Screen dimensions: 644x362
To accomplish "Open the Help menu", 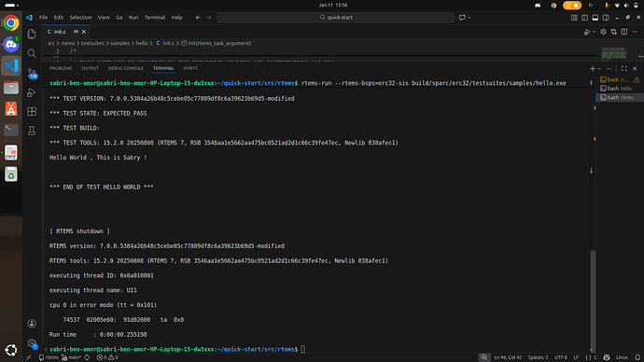I will pyautogui.click(x=177, y=18).
